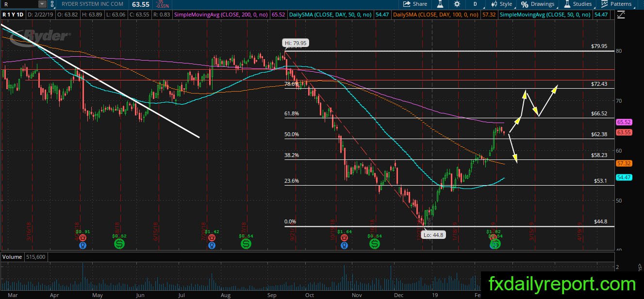
Task: Click the $66.52 Fibonacci level label
Action: (x=599, y=113)
